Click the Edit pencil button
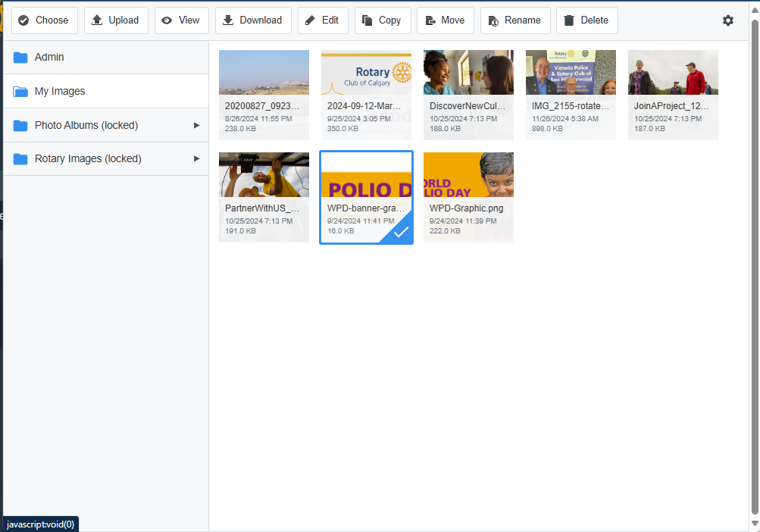The width and height of the screenshot is (760, 532). (323, 20)
